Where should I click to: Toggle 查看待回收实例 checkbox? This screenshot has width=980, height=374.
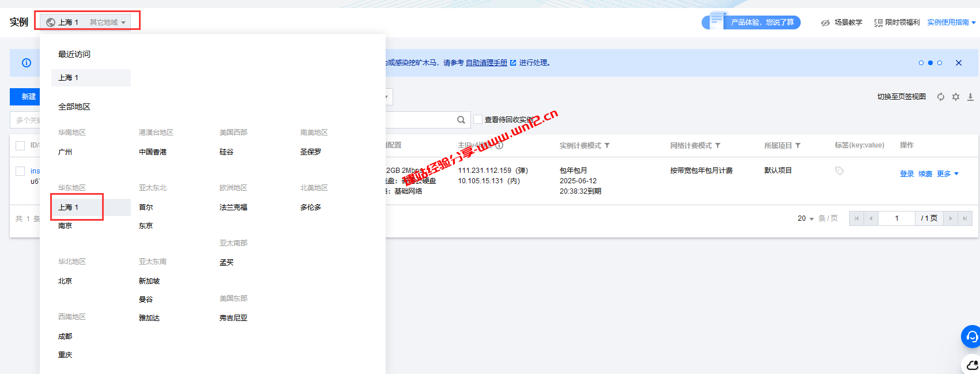478,119
